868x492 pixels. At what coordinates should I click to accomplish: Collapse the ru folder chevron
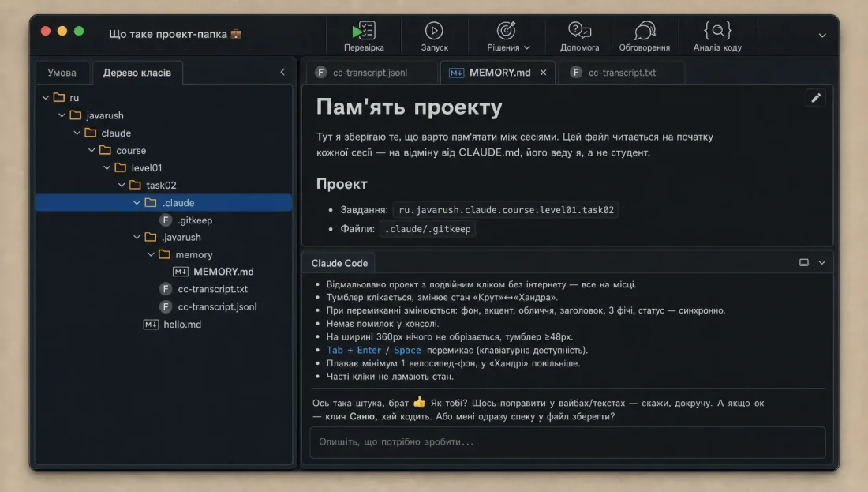coord(46,97)
